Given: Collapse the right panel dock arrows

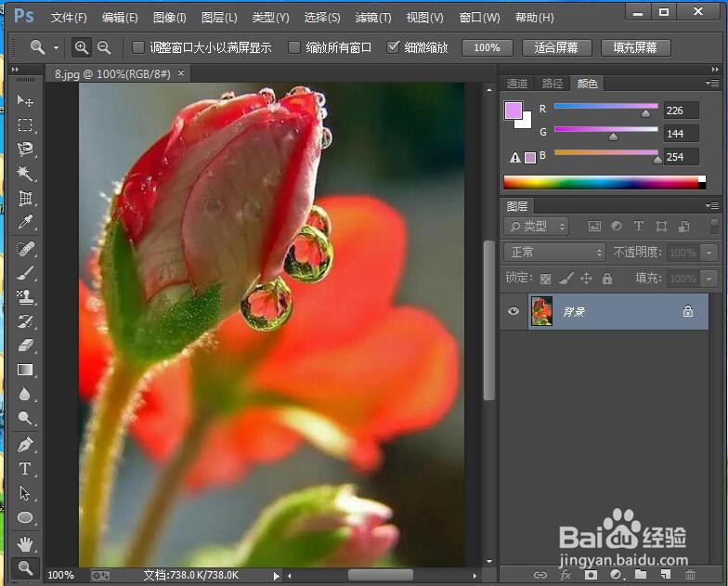Looking at the screenshot, I should point(715,69).
